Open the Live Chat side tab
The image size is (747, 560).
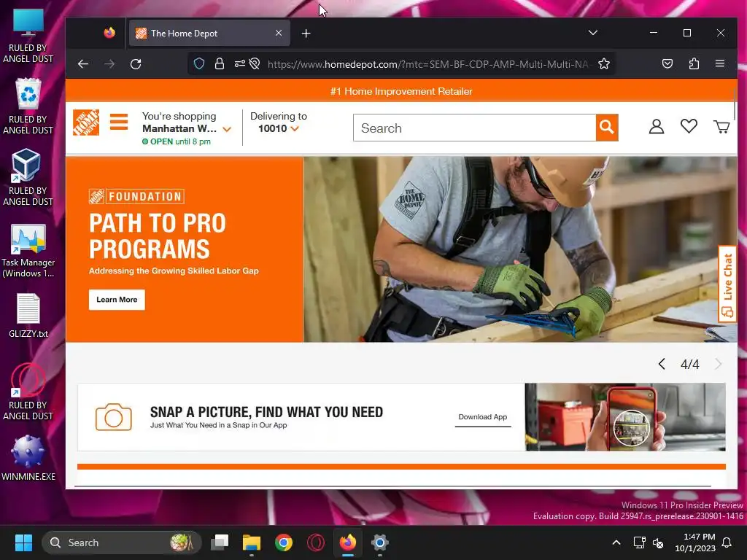click(727, 284)
